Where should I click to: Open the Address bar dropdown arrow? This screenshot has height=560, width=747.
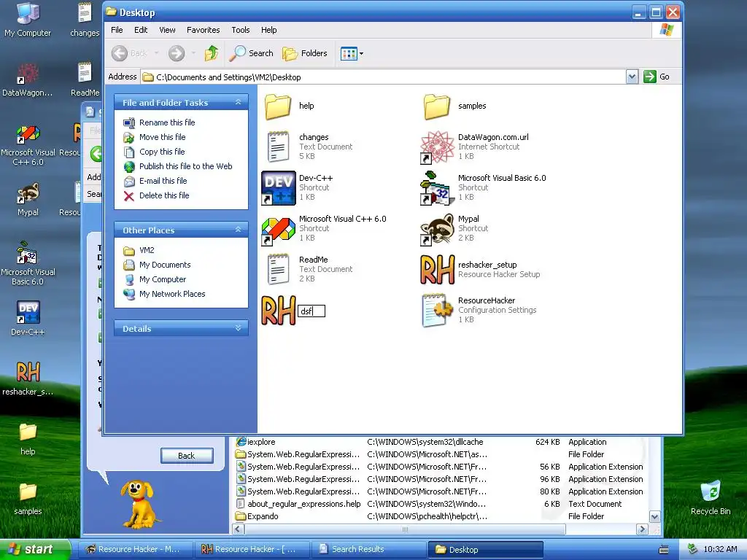pos(632,77)
